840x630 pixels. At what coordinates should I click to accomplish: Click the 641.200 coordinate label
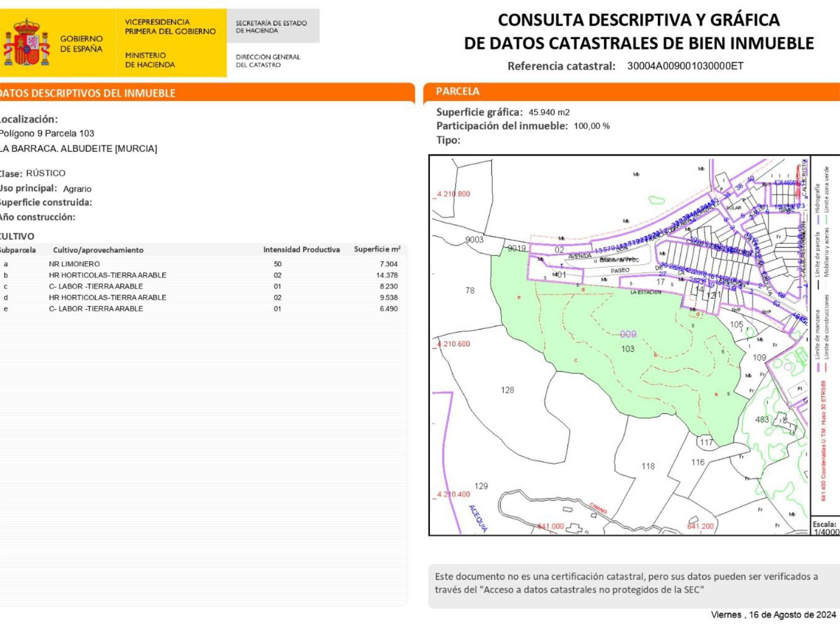pos(700,526)
